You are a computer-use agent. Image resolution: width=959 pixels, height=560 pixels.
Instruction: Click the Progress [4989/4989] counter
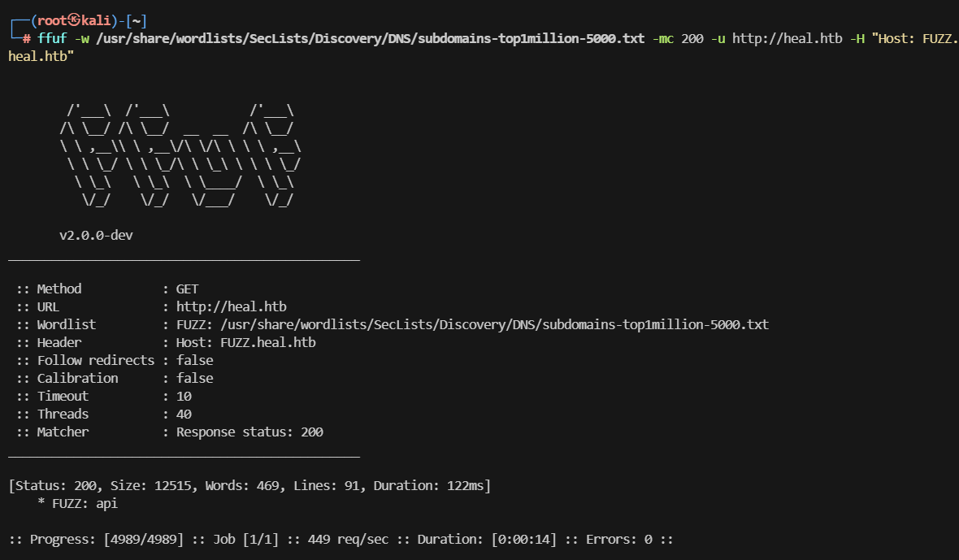point(143,539)
